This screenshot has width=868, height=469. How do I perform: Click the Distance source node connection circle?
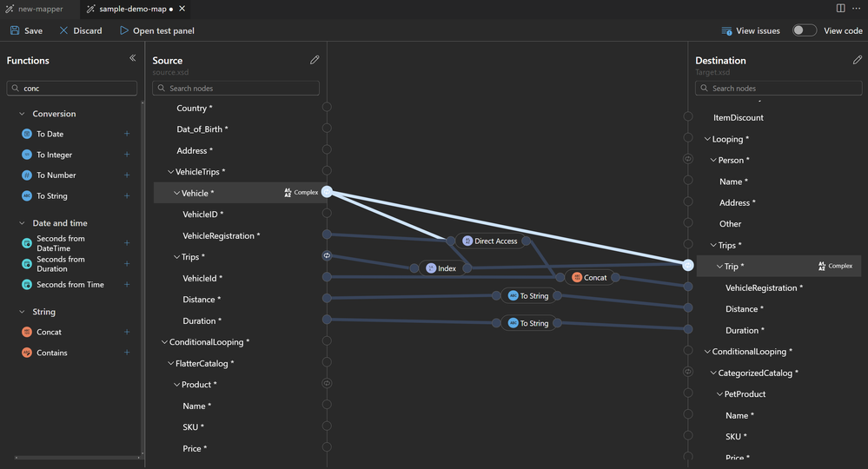click(x=328, y=298)
